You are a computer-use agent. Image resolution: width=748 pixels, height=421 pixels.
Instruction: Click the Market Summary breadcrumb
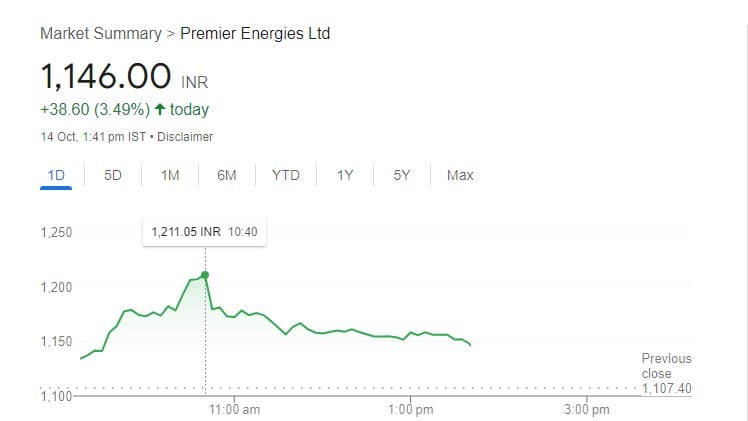pos(100,34)
